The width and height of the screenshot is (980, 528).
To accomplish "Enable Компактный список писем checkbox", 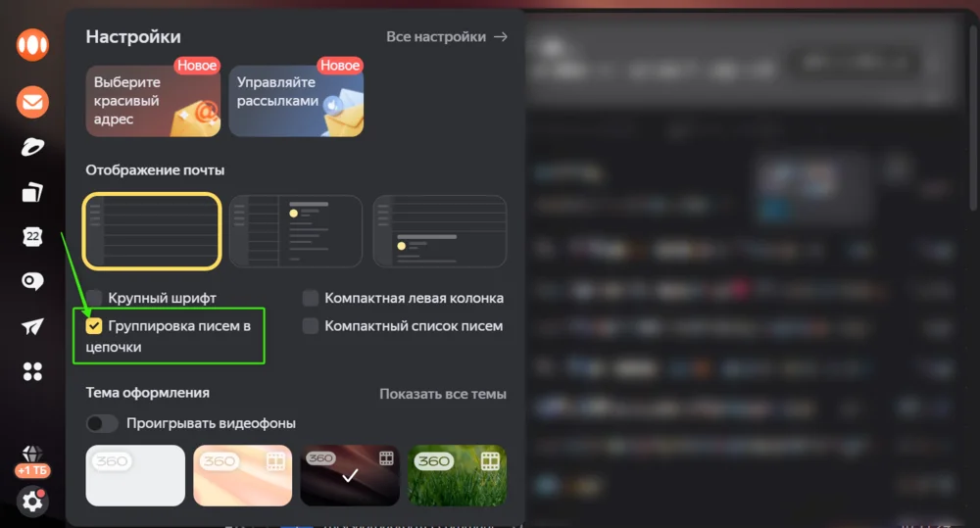I will click(310, 325).
